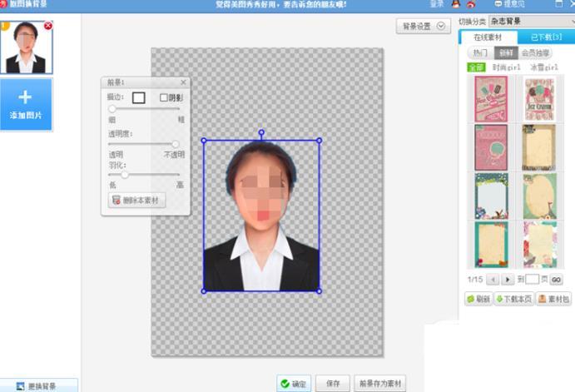Select the 新鲜 fresh filter
The image size is (575, 392).
506,52
